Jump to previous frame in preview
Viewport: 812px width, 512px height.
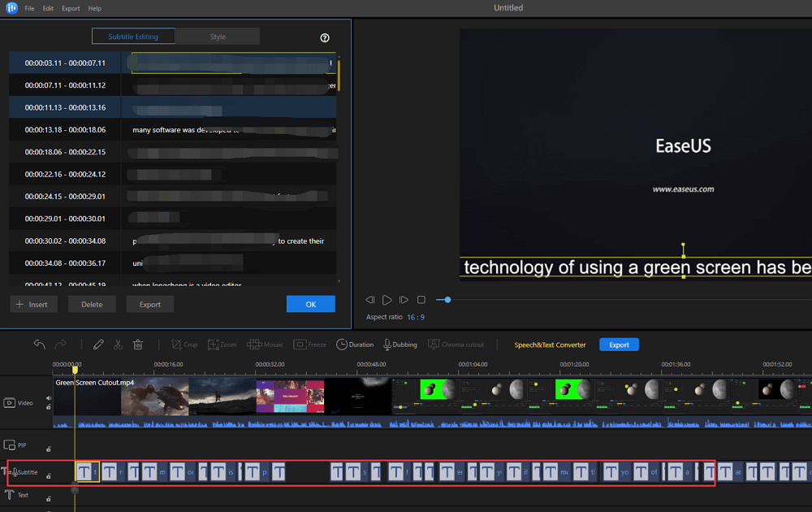[369, 300]
